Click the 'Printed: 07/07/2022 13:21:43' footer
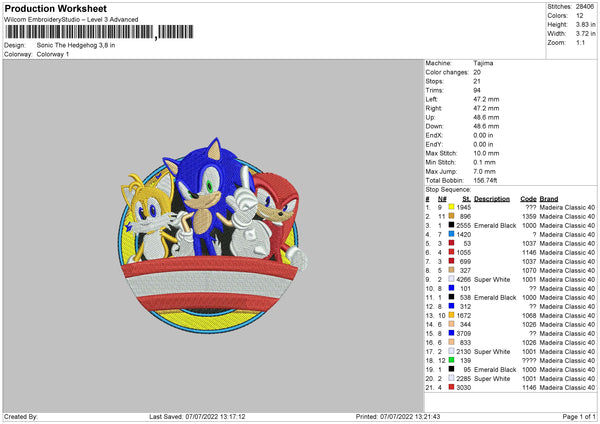The height and width of the screenshot is (424, 600). coord(398,416)
